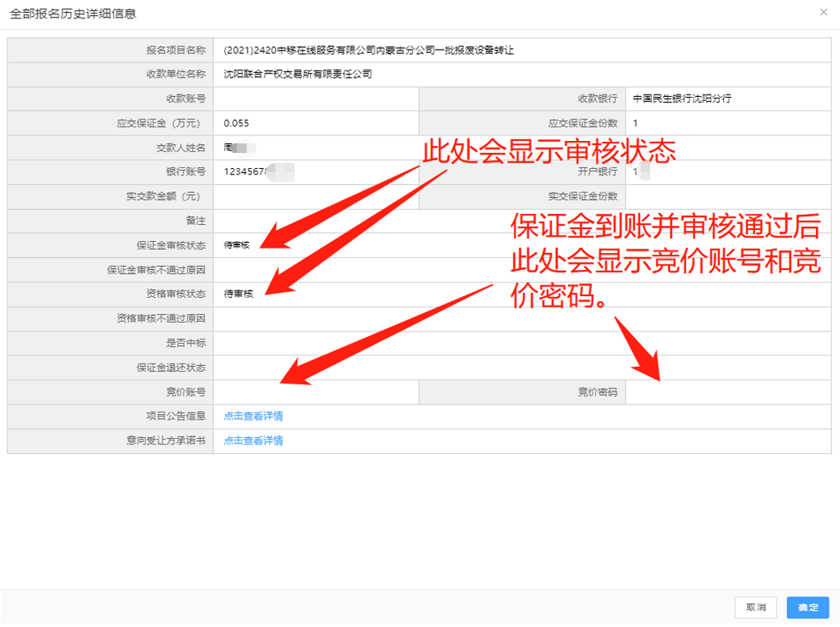Click the deposit amount value 0.055
This screenshot has height=627, width=840.
pos(237,123)
